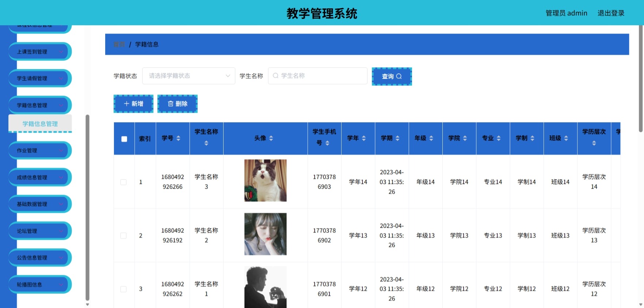Open the cat avatar thumbnail in row 1
644x308 pixels.
click(265, 180)
